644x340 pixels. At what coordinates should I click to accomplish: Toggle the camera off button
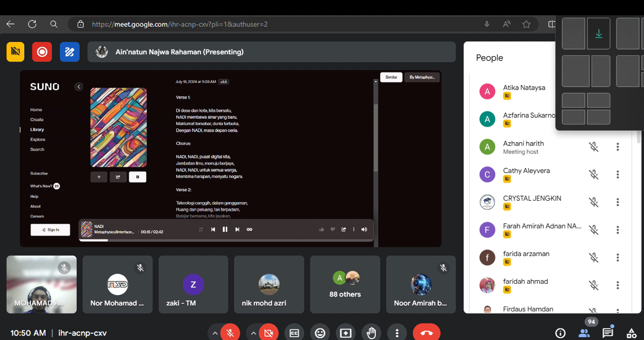[269, 333]
